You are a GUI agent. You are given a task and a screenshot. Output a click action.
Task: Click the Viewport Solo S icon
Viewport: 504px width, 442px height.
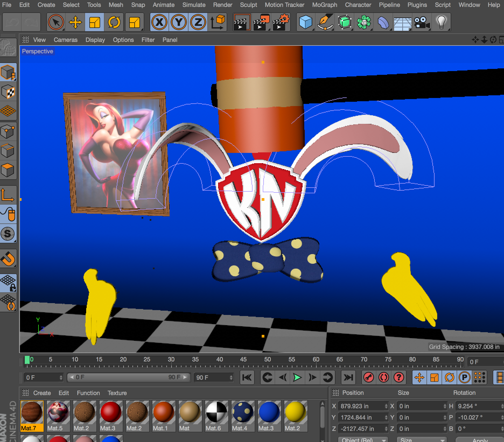click(x=8, y=234)
